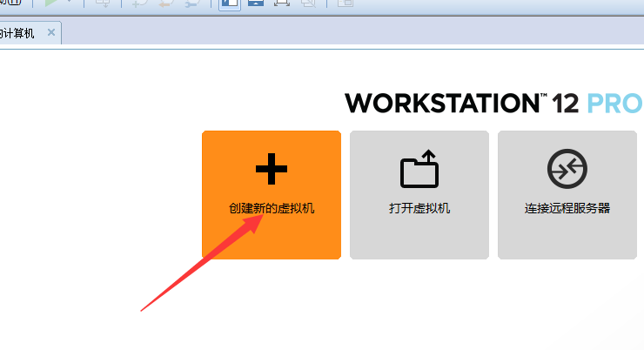
Task: Click the send Ctrl+Alt+Del toolbar icon
Action: (103, 3)
